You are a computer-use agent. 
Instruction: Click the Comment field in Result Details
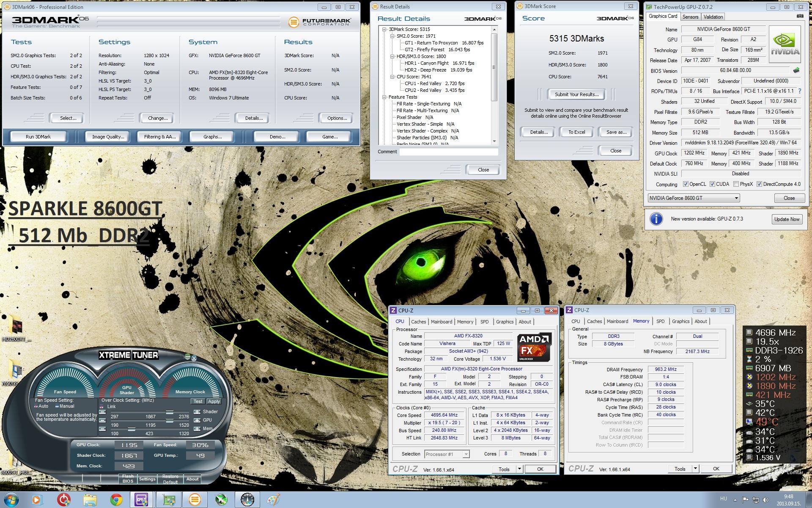449,152
